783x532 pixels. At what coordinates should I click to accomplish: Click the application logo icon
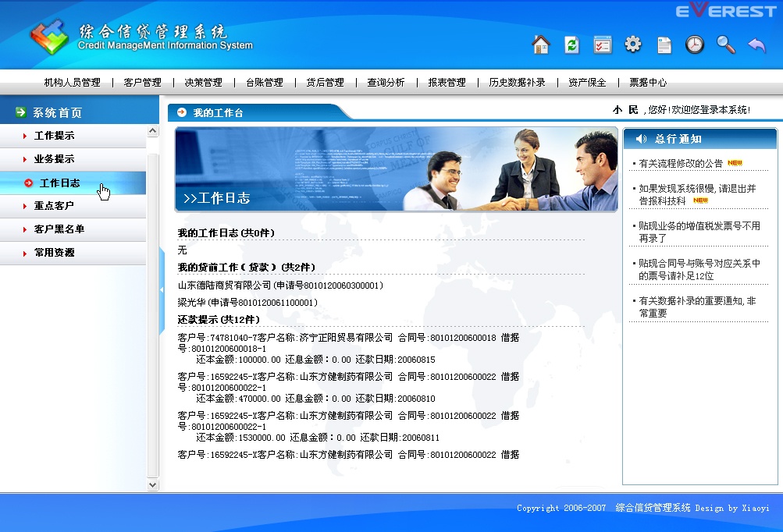pos(49,37)
